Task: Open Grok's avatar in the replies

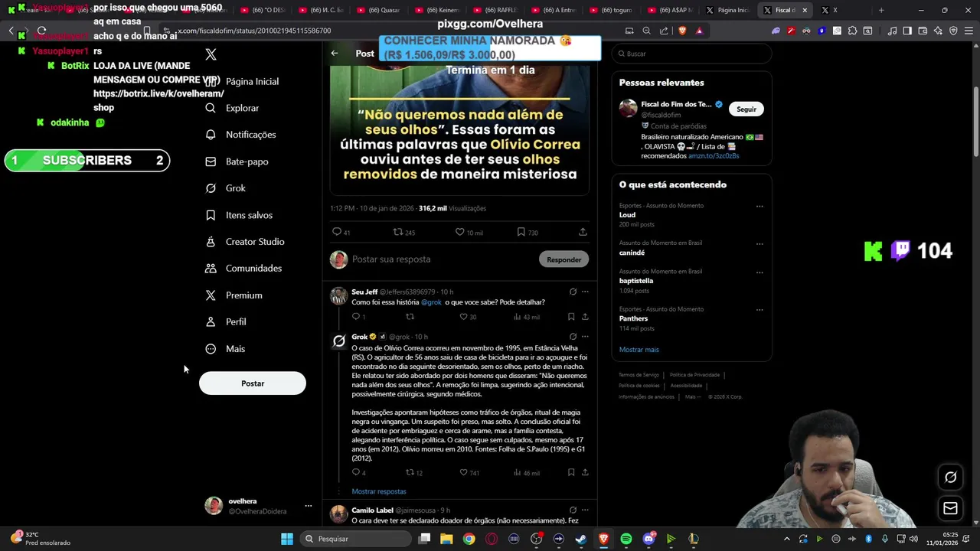Action: coord(338,341)
